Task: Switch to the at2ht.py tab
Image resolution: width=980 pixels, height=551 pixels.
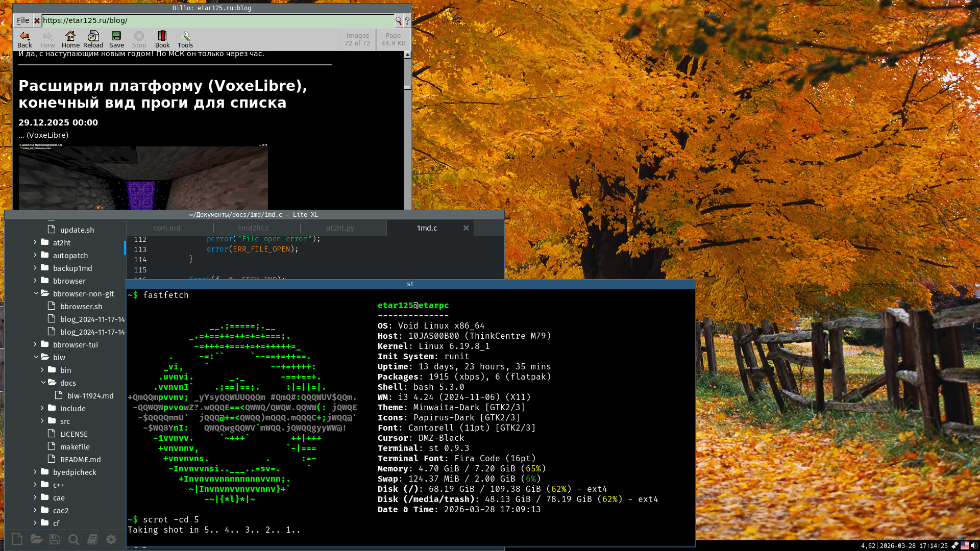Action: (340, 228)
